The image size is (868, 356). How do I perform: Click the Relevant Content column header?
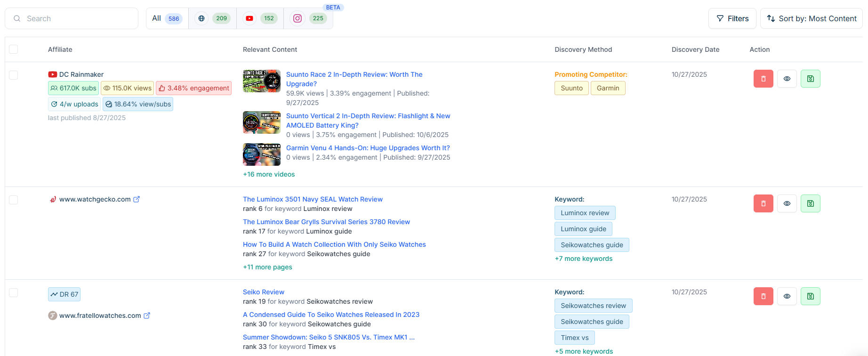pos(270,49)
